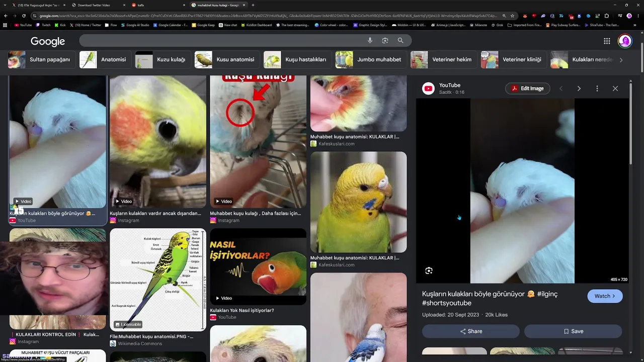This screenshot has width=644, height=362.
Task: Open the Google account profile picture
Action: click(625, 41)
